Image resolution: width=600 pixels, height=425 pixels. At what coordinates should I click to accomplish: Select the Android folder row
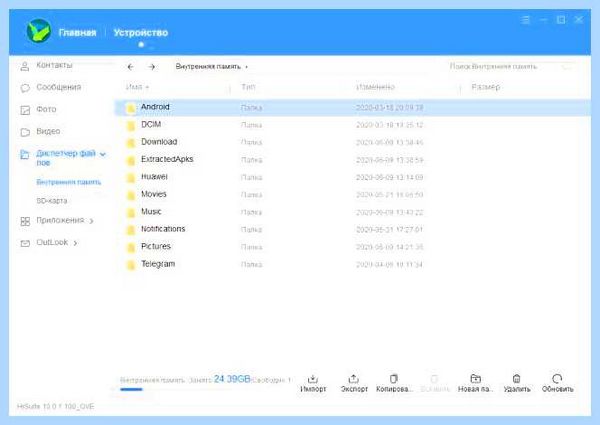coord(352,107)
